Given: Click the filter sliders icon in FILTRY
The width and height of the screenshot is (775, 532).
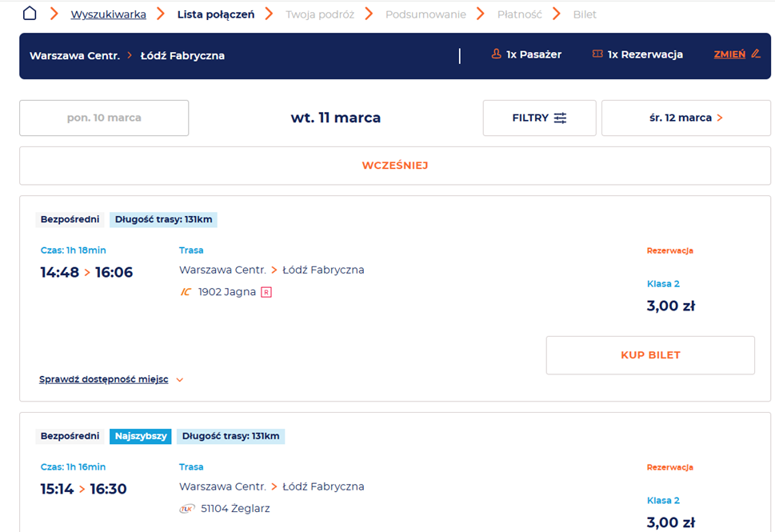Looking at the screenshot, I should click(560, 118).
